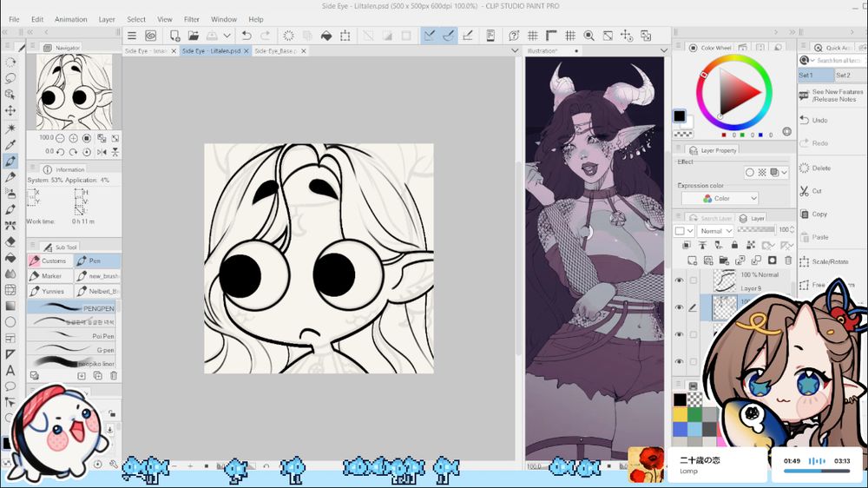This screenshot has height=488, width=868.
Task: Open the Animation menu
Action: click(x=71, y=19)
